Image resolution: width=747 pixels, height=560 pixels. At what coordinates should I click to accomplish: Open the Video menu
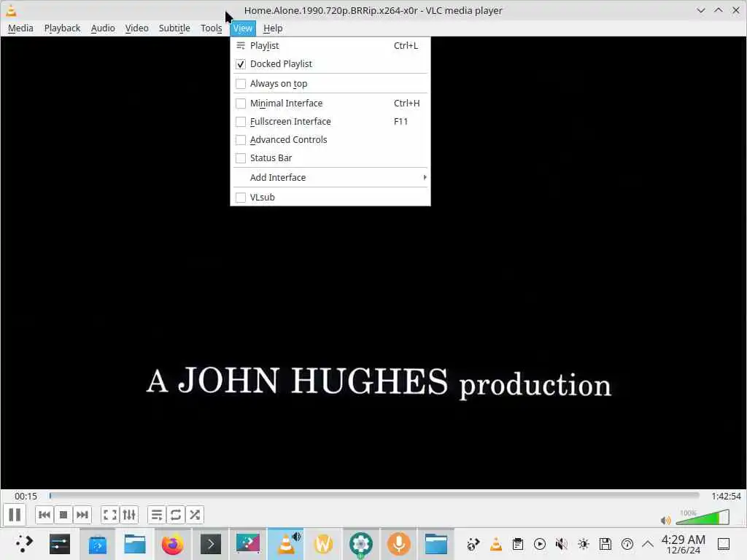click(136, 28)
